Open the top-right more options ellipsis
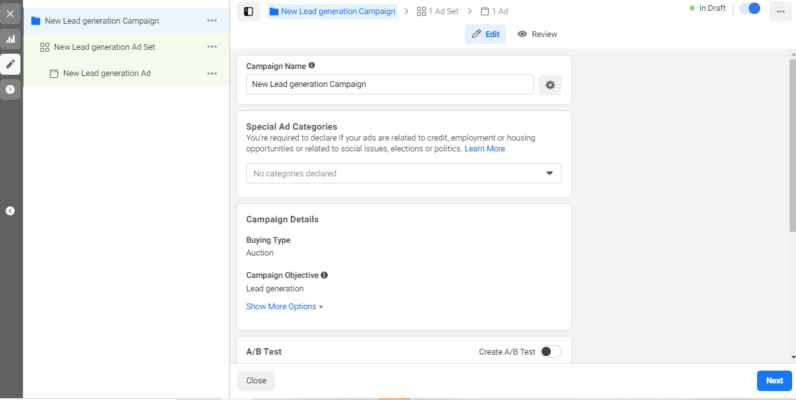This screenshot has width=796, height=400. point(780,11)
